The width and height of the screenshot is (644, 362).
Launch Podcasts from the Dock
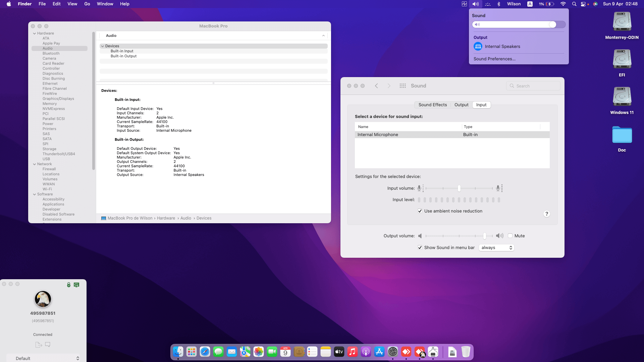[x=366, y=352]
